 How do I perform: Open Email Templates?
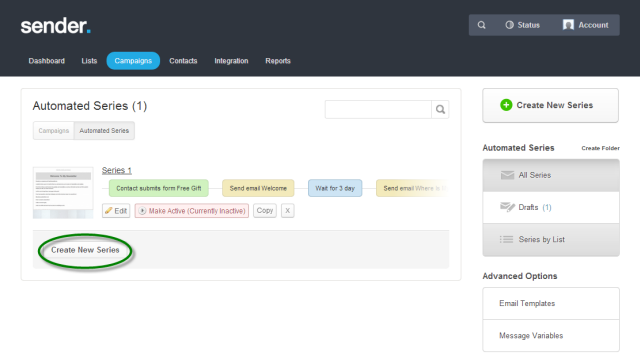pos(551,303)
